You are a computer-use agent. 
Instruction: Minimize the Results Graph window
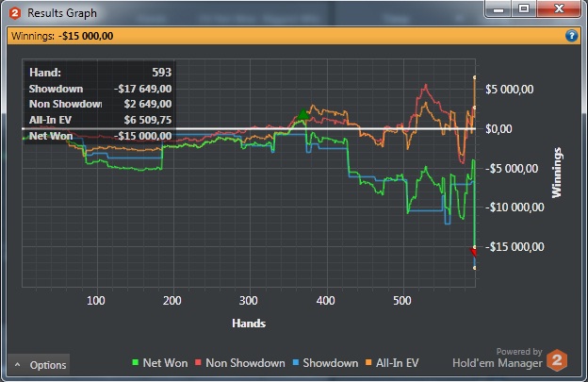click(498, 9)
